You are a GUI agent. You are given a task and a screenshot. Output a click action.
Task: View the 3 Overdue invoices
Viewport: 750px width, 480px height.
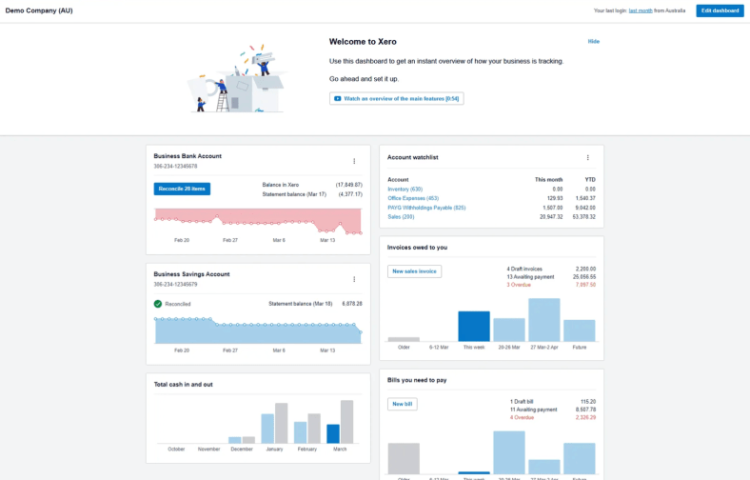519,284
